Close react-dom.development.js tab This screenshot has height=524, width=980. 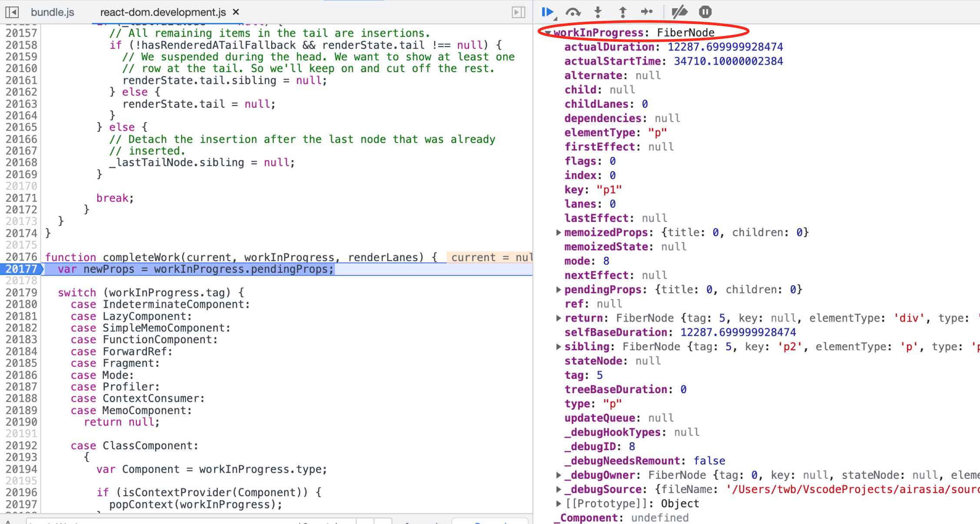pyautogui.click(x=236, y=12)
